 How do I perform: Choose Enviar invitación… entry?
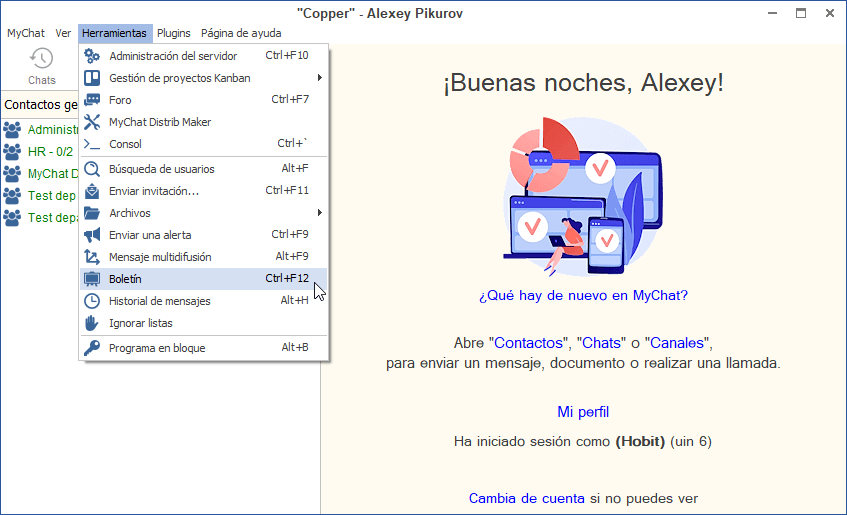(204, 191)
